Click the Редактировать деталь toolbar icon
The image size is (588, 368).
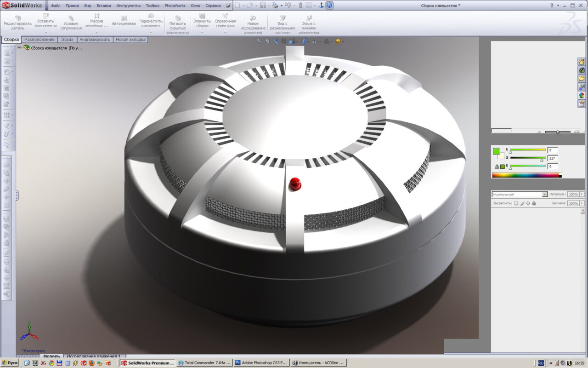click(18, 22)
